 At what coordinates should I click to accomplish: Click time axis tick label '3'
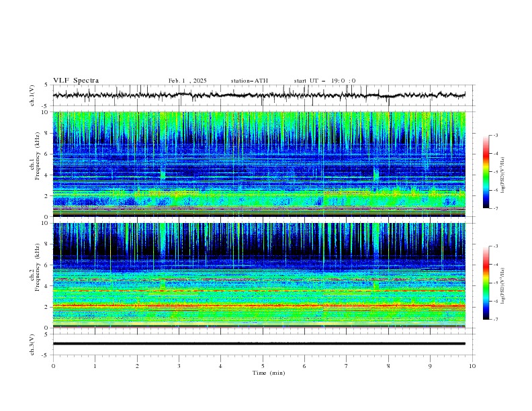pyautogui.click(x=179, y=366)
